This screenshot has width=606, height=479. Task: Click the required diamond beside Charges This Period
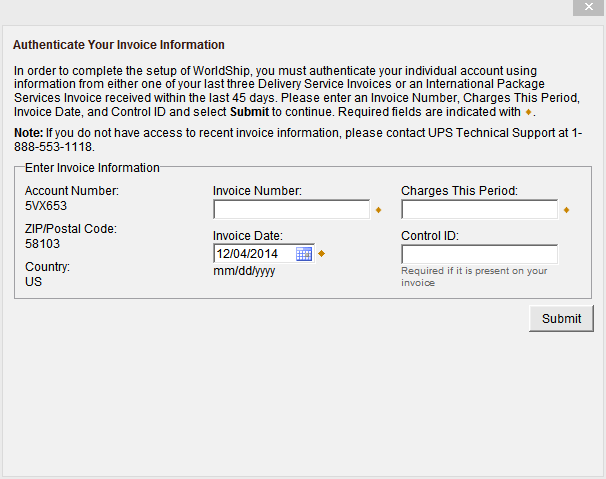566,210
